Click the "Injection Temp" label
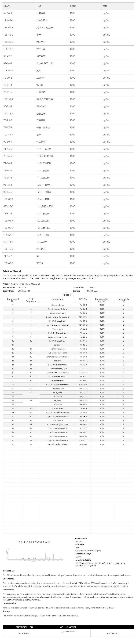The image size is (136, 644). pyautogui.click(x=83, y=554)
